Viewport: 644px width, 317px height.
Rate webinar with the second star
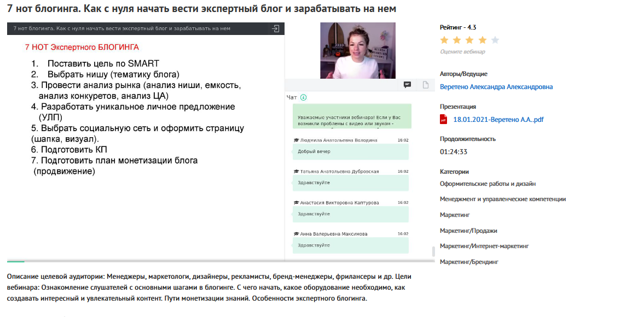pyautogui.click(x=457, y=40)
